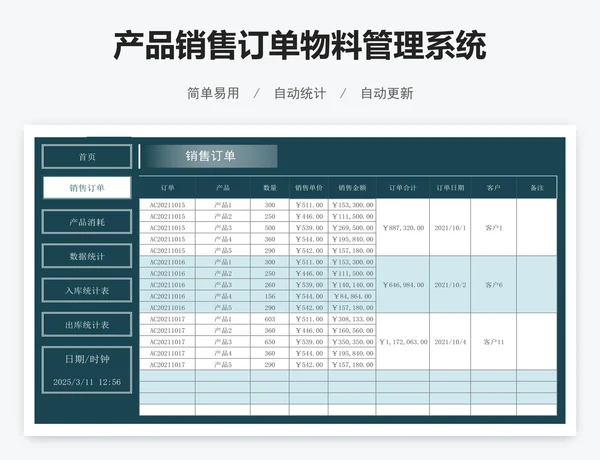Click the 日期/时钟 panel label
The image size is (600, 460).
coord(87,359)
